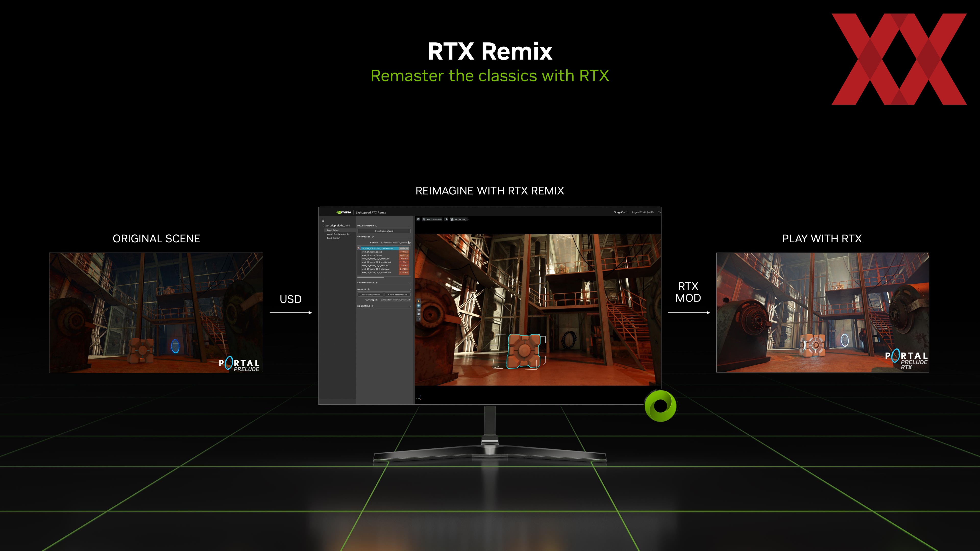
Task: Select the arrow selection tool
Action: 419,301
